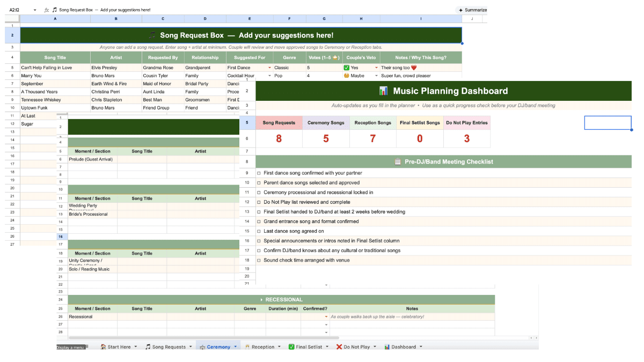Click the red X icon on Do Not Play tab
This screenshot has height=362, width=644.
339,347
